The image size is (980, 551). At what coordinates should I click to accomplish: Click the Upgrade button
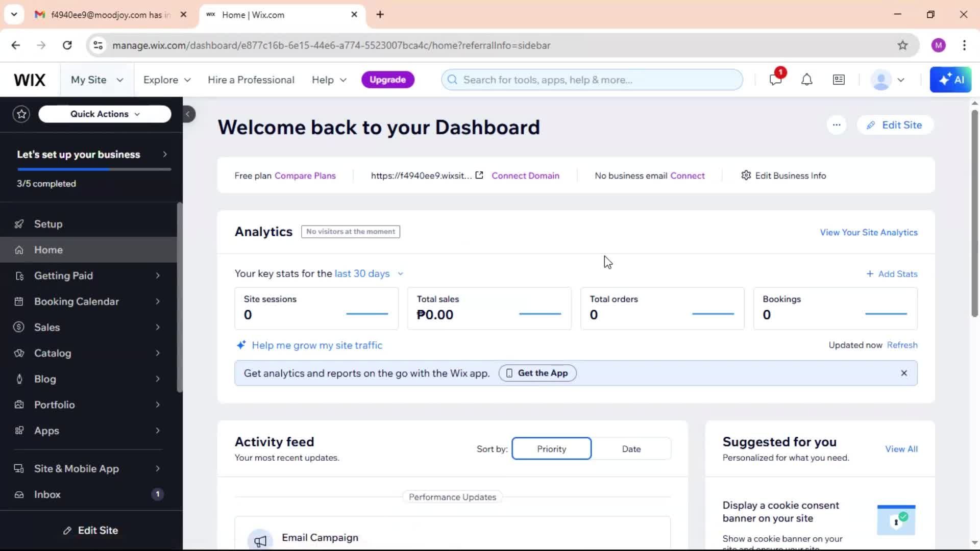point(387,80)
